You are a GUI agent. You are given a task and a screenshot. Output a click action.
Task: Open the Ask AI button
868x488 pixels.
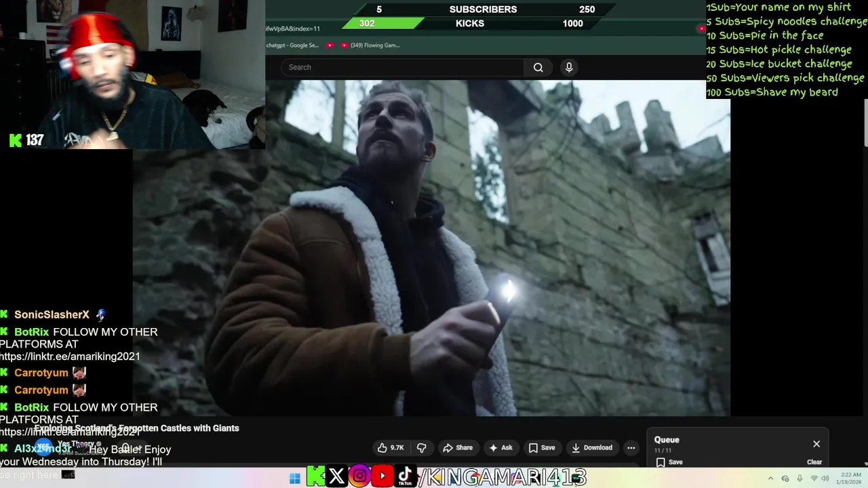pyautogui.click(x=500, y=447)
